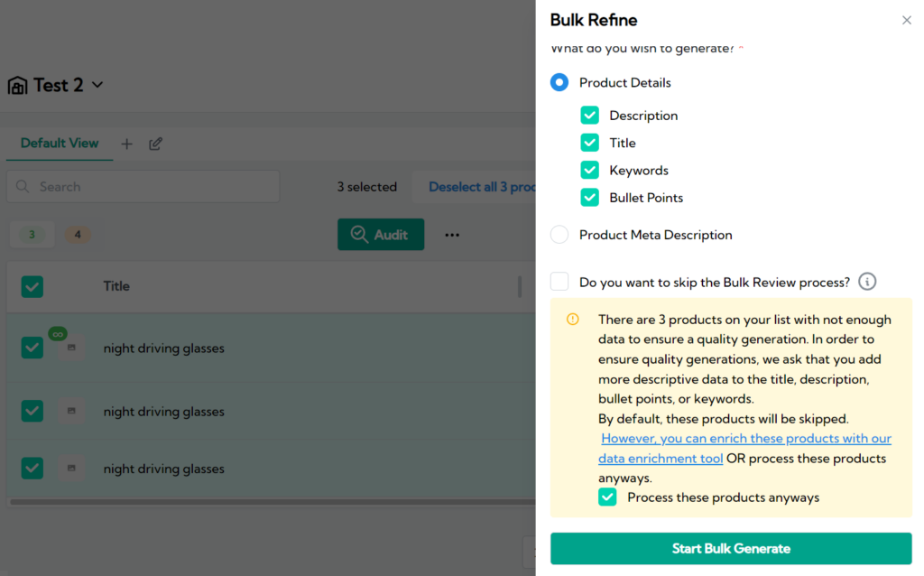Select Product Meta Description radio option
The image size is (924, 576).
pos(559,235)
